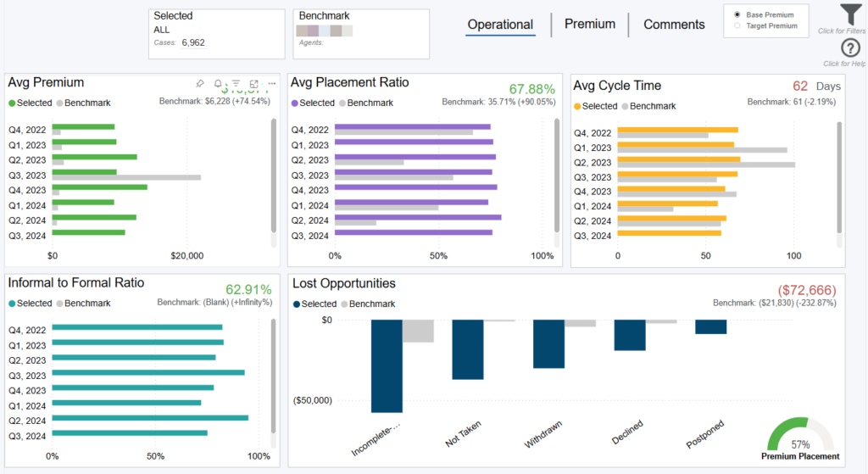This screenshot has width=868, height=474.
Task: Toggle Selected legend in Avg Placement Ratio
Action: [313, 103]
